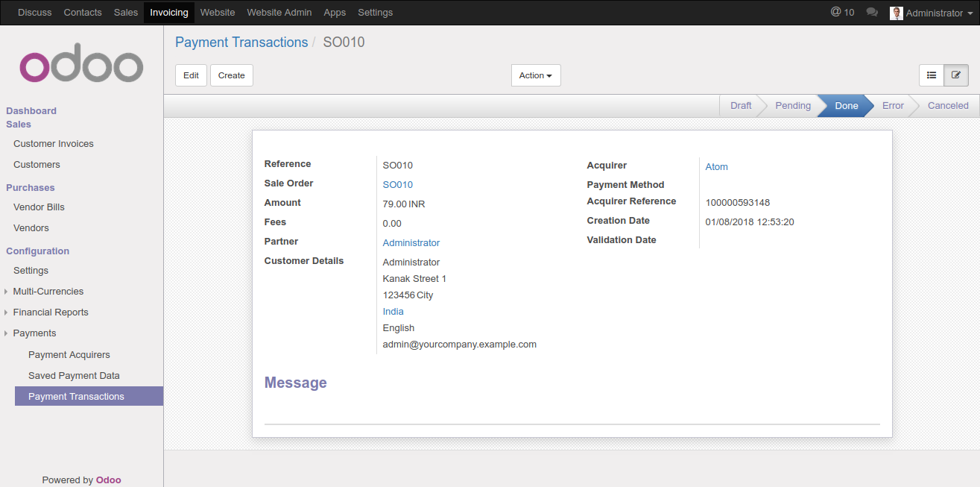
Task: Open the SO010 sale order link
Action: click(x=398, y=185)
